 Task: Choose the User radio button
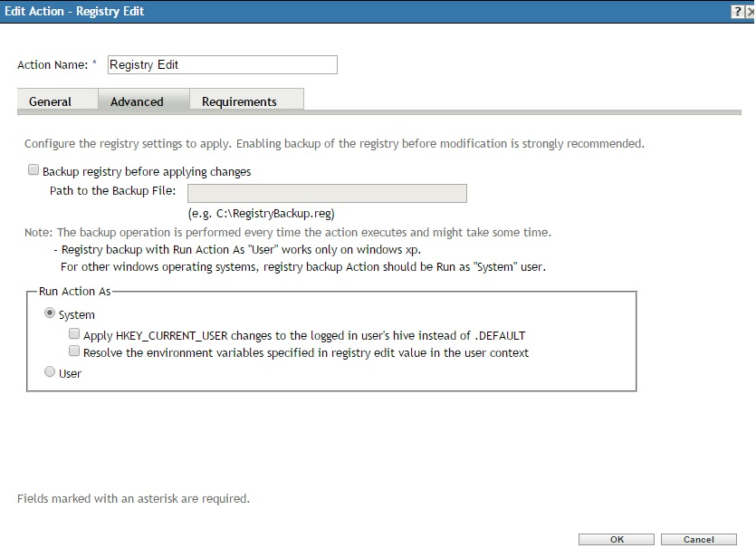click(50, 372)
